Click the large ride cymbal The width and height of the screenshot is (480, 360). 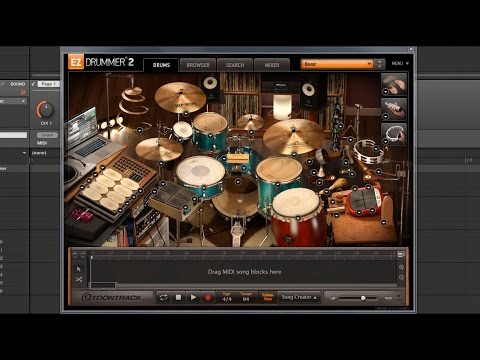click(x=293, y=137)
